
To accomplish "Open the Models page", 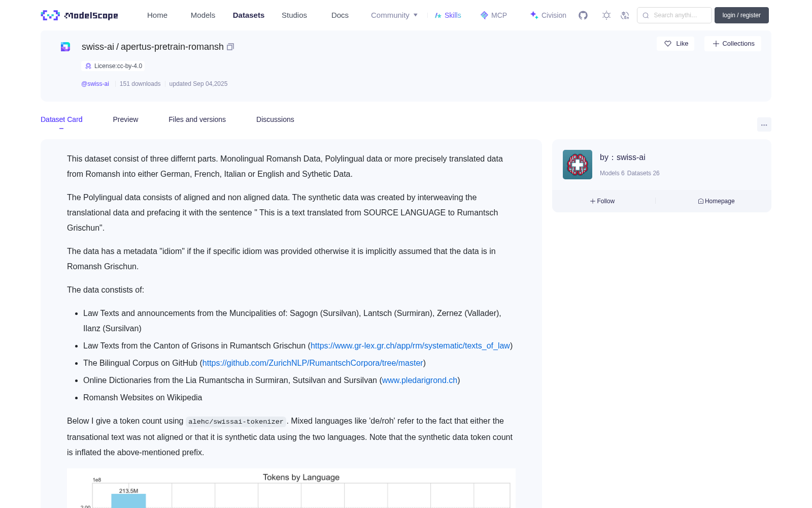I will (x=203, y=15).
